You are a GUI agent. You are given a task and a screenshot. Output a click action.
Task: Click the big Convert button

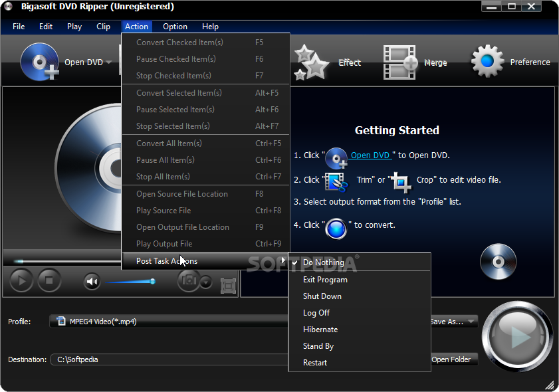pos(517,336)
